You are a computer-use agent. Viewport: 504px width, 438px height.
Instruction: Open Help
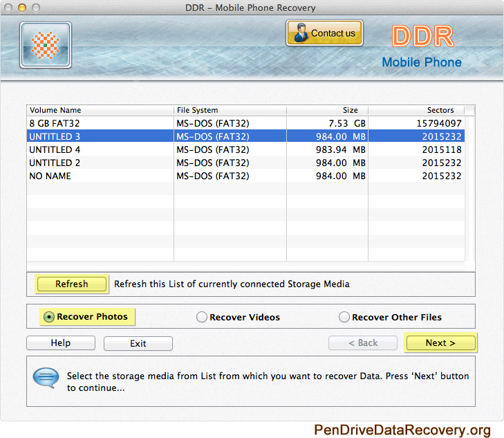61,343
